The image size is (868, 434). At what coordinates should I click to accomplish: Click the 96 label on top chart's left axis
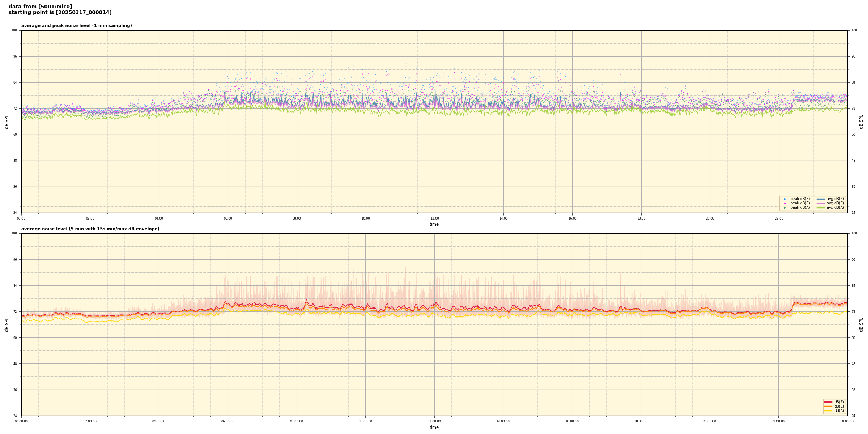tap(14, 56)
